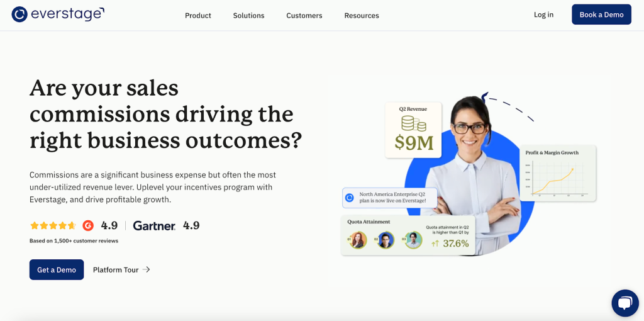Click the Everstage logo in the header
The image size is (644, 321).
pyautogui.click(x=58, y=14)
